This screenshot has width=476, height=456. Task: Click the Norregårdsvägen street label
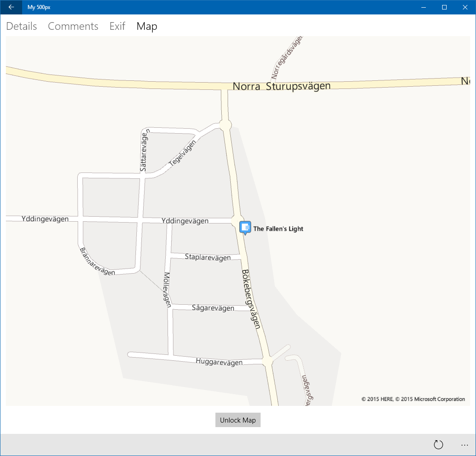point(287,57)
